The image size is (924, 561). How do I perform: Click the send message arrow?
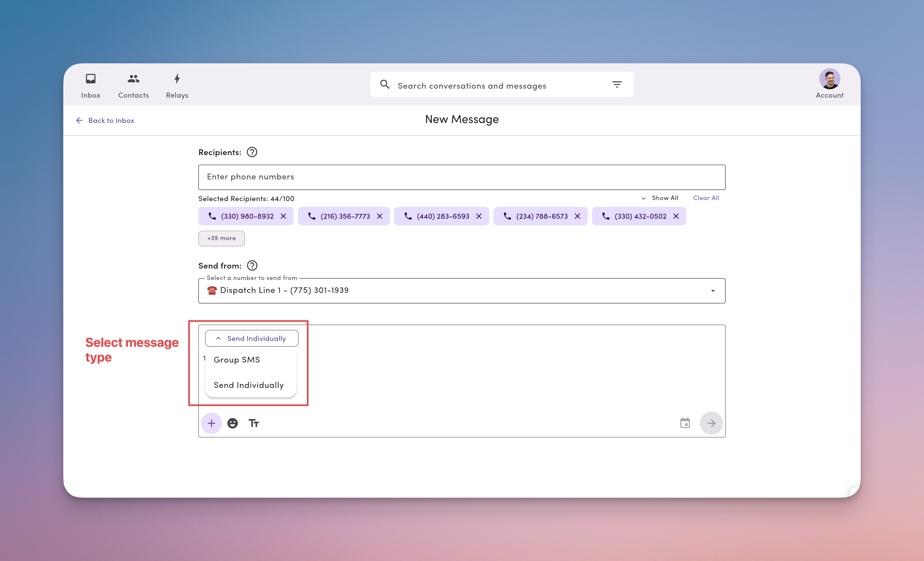pos(711,423)
